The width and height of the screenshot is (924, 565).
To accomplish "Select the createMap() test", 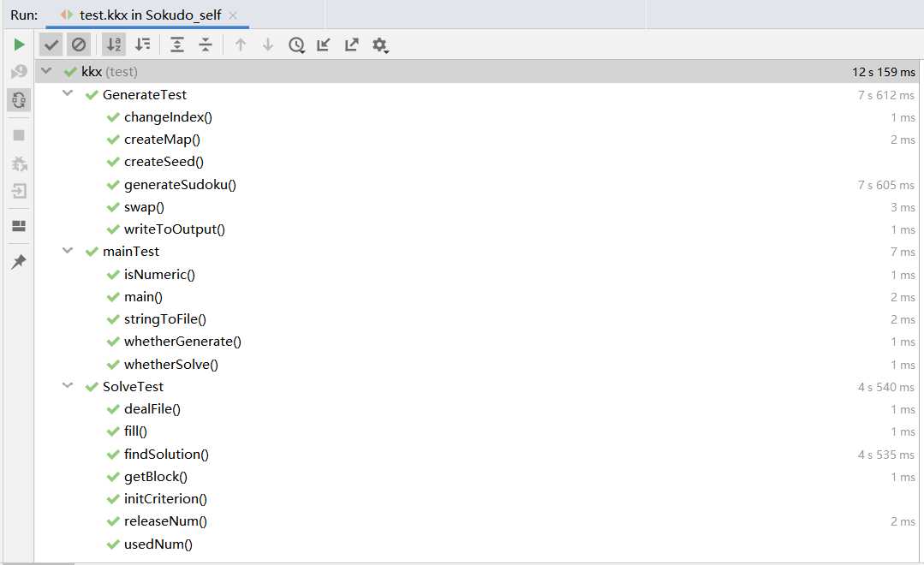I will [477, 140].
